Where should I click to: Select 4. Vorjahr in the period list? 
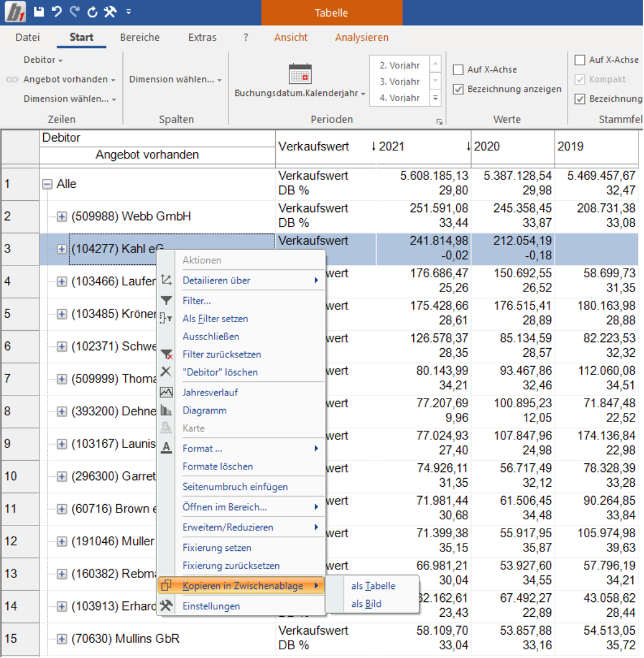400,98
